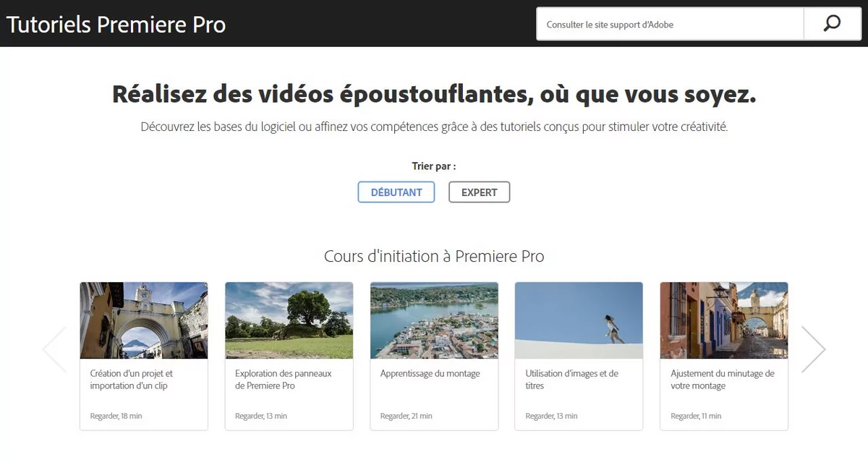The height and width of the screenshot is (460, 868).
Task: Open 'Exploration des panneaux de Premiere Pro'
Action: pyautogui.click(x=284, y=380)
